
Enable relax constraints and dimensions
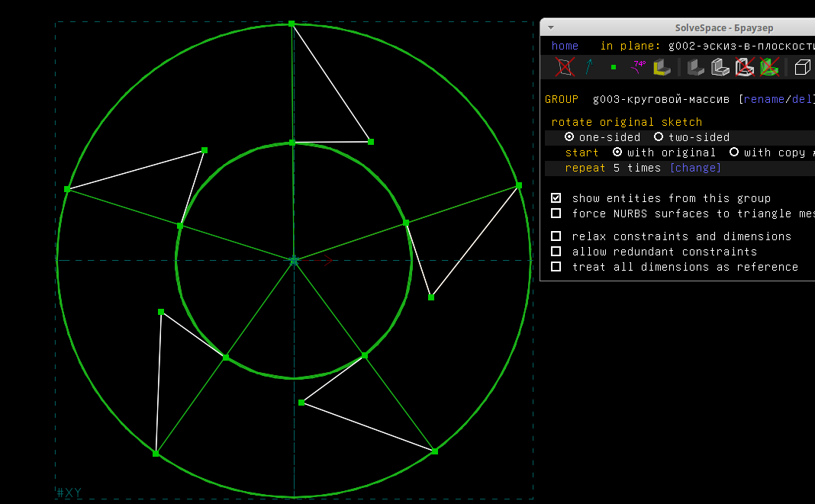(556, 236)
